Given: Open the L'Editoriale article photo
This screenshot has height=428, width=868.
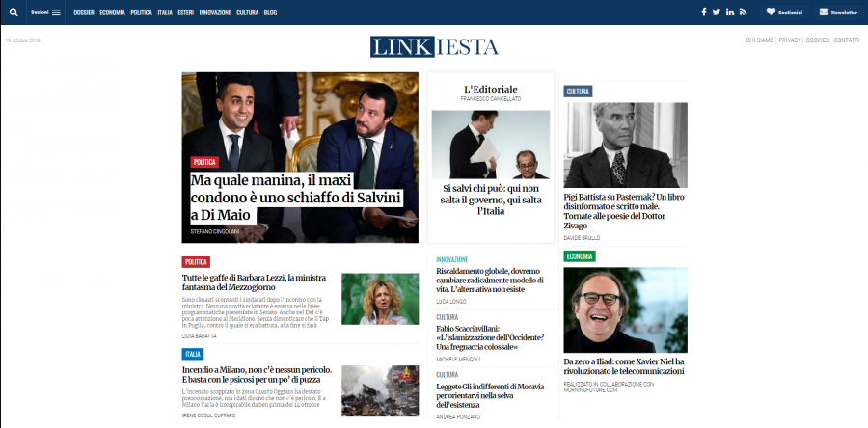Looking at the screenshot, I should [x=491, y=145].
